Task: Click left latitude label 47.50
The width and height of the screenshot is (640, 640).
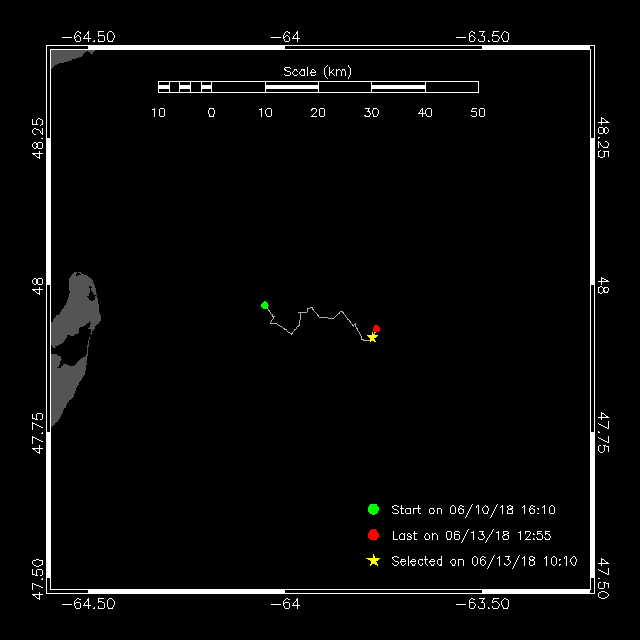Action: [x=38, y=579]
